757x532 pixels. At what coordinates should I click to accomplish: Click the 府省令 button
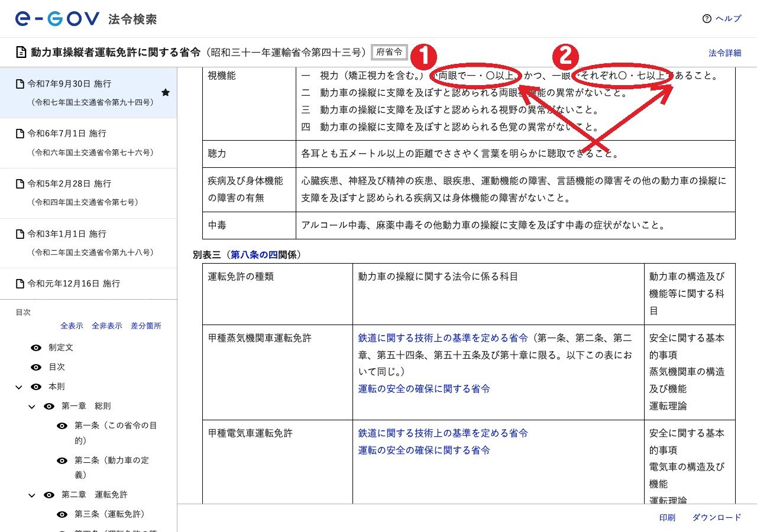[389, 52]
